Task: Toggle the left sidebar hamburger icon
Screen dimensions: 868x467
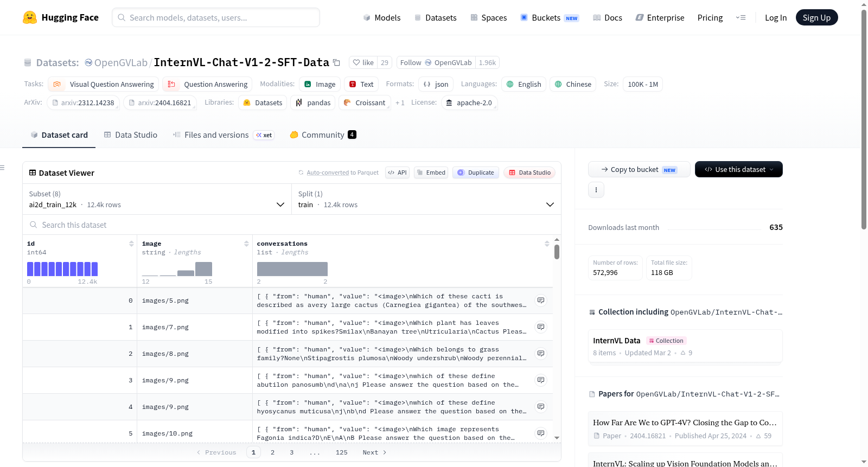Action: [x=3, y=168]
